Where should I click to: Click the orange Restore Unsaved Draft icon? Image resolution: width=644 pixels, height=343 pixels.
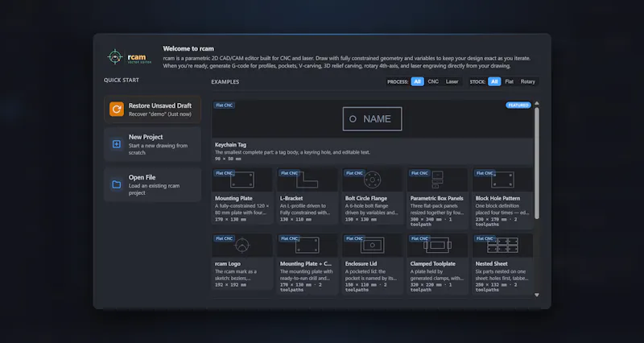point(117,110)
